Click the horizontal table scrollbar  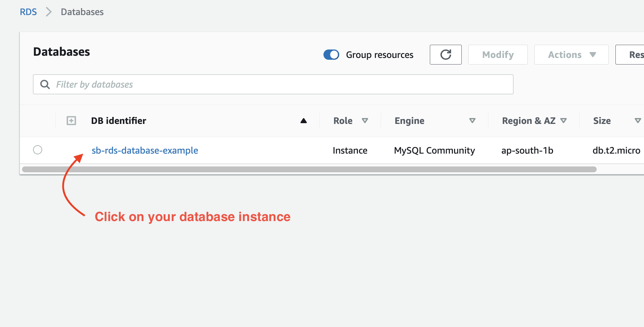(309, 169)
